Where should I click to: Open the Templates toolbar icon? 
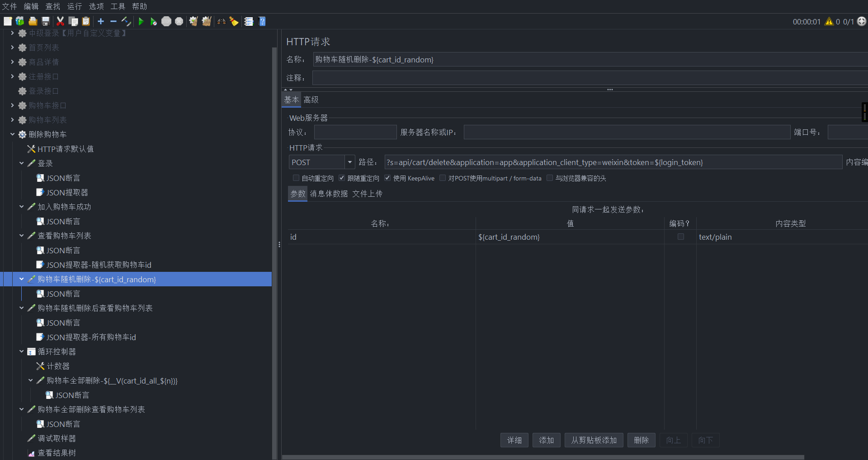click(20, 21)
